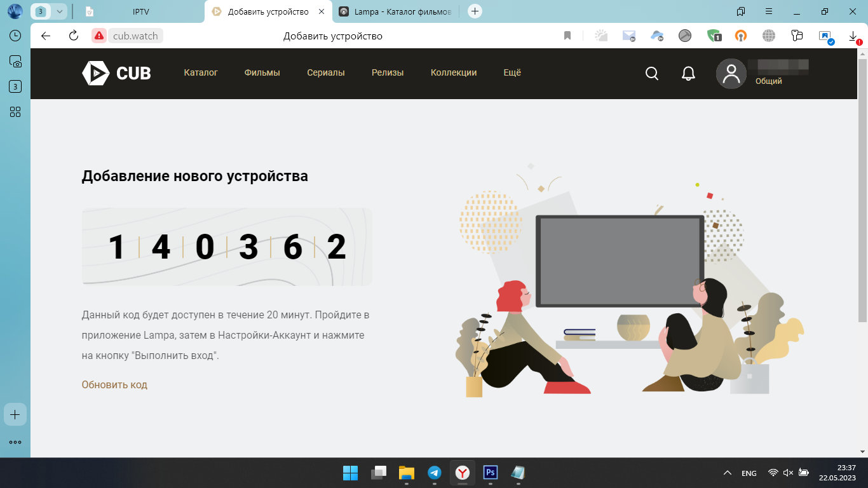Show hidden system tray icons chevron
Viewport: 868px width, 488px height.
coord(727,473)
